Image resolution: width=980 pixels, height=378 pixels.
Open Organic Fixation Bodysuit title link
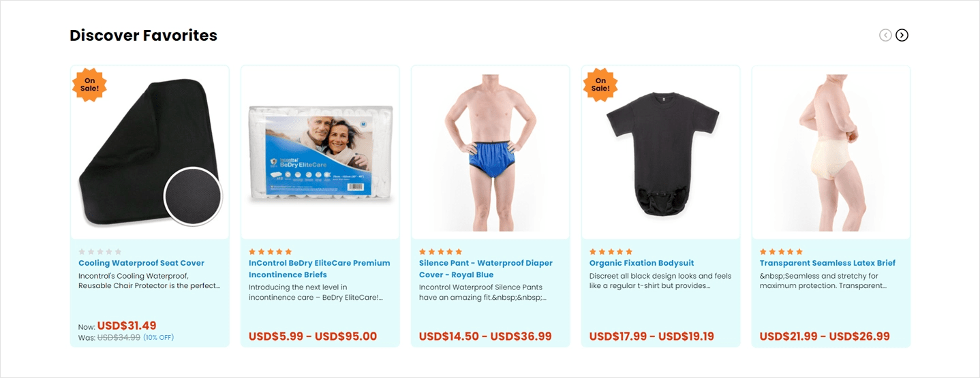[x=641, y=263]
